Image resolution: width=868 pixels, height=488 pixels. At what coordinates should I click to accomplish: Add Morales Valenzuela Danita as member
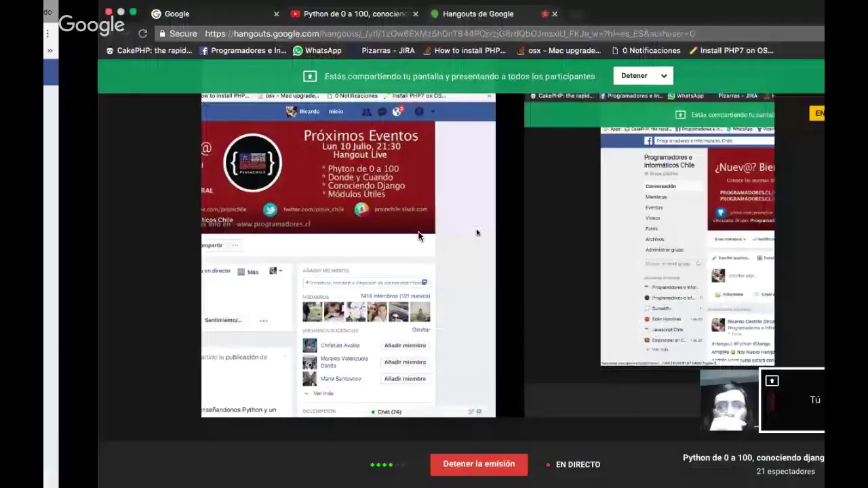click(x=405, y=362)
